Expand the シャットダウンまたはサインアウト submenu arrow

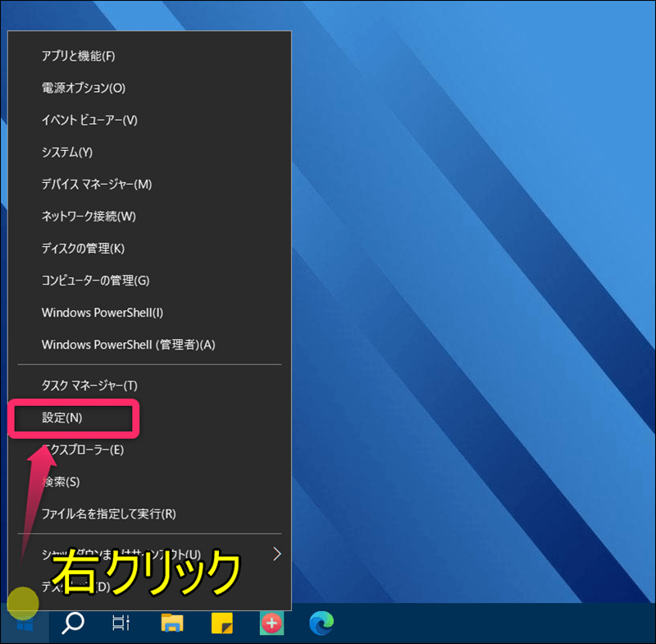[276, 555]
